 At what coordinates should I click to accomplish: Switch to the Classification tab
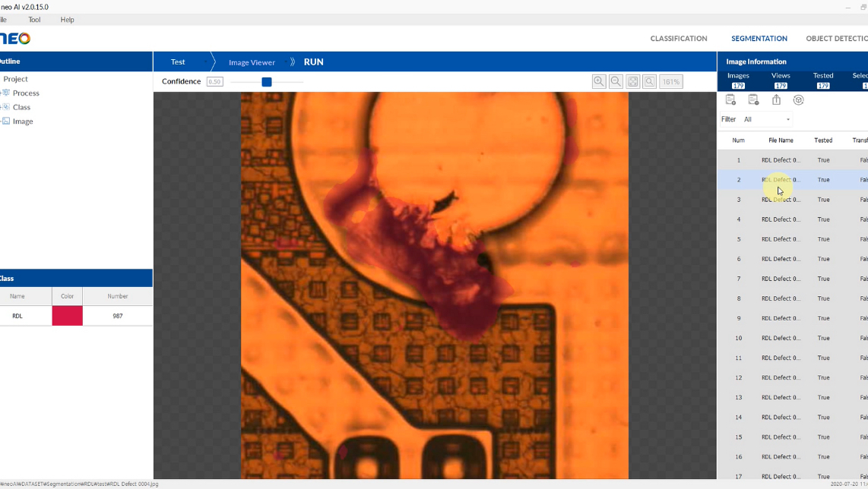(678, 39)
